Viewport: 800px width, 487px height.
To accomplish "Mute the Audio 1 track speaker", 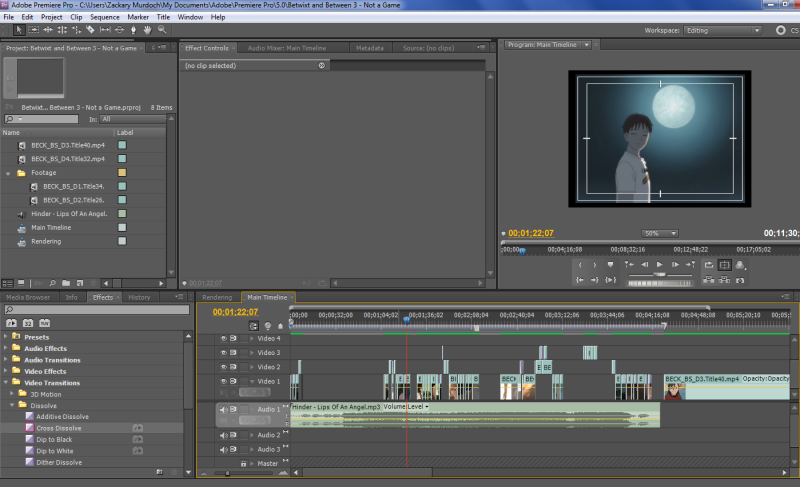I will point(223,409).
